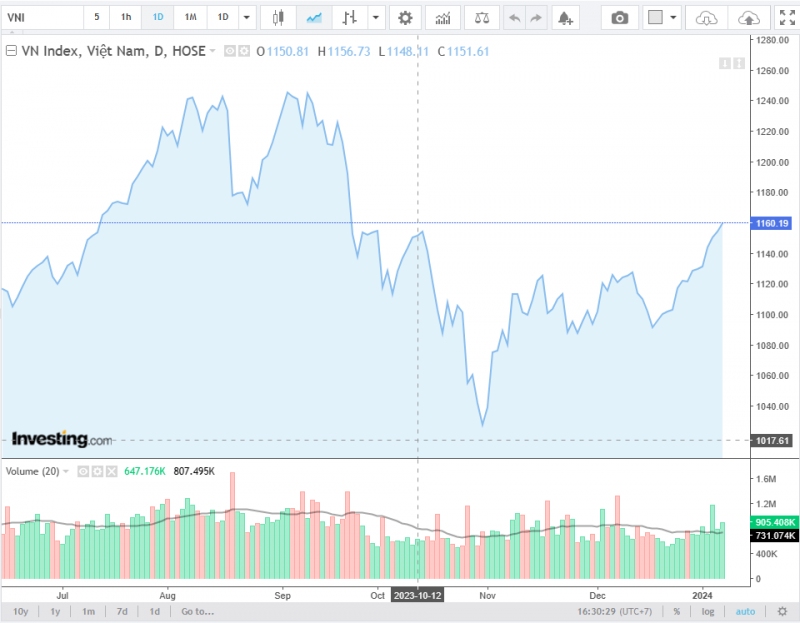
Task: Open the Volume (20) indicator dropdown
Action: click(x=66, y=471)
